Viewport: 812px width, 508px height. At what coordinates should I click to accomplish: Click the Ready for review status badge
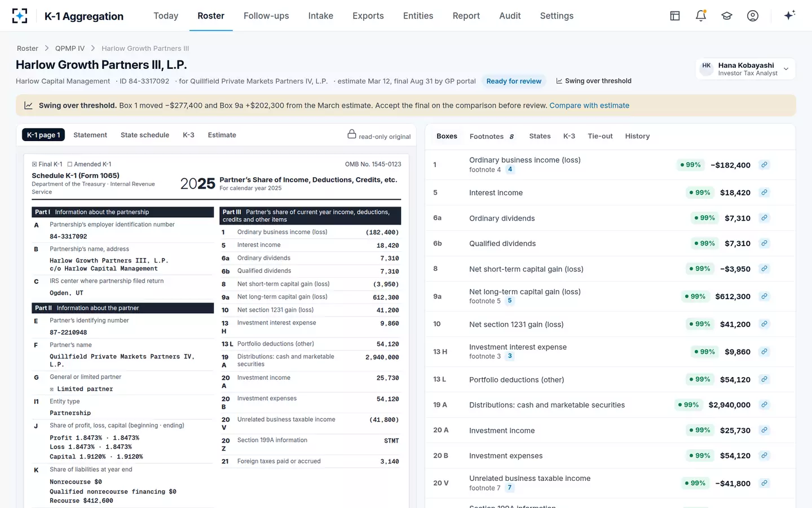[514, 81]
